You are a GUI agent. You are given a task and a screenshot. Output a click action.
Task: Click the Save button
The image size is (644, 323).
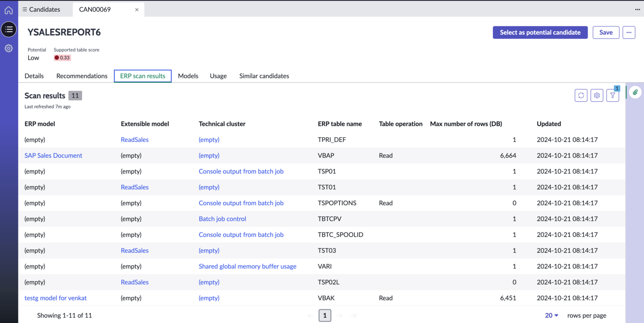[606, 32]
